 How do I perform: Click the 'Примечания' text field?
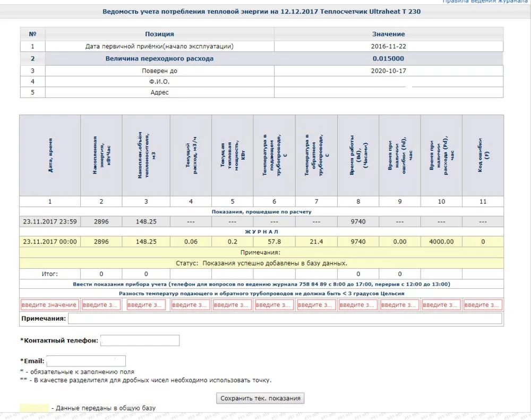click(285, 319)
